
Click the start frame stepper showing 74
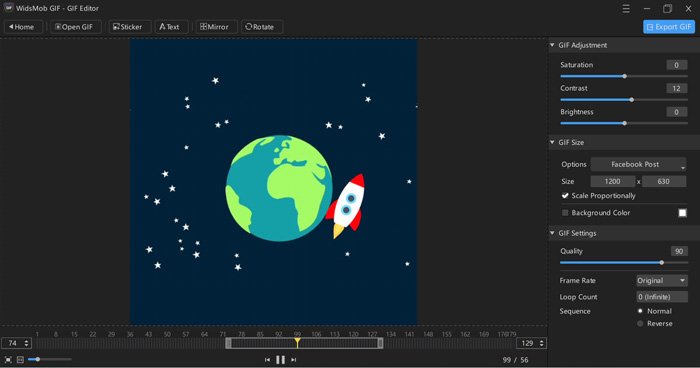17,343
